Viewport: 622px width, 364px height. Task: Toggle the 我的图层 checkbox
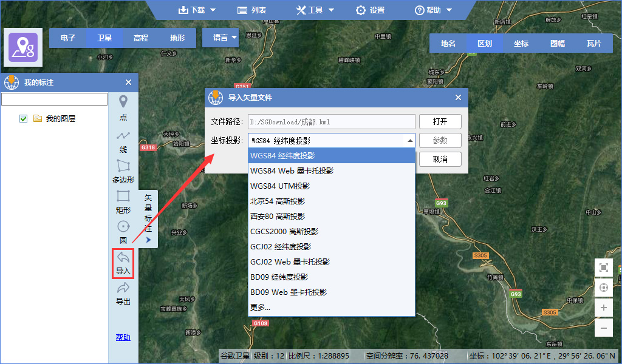(24, 118)
